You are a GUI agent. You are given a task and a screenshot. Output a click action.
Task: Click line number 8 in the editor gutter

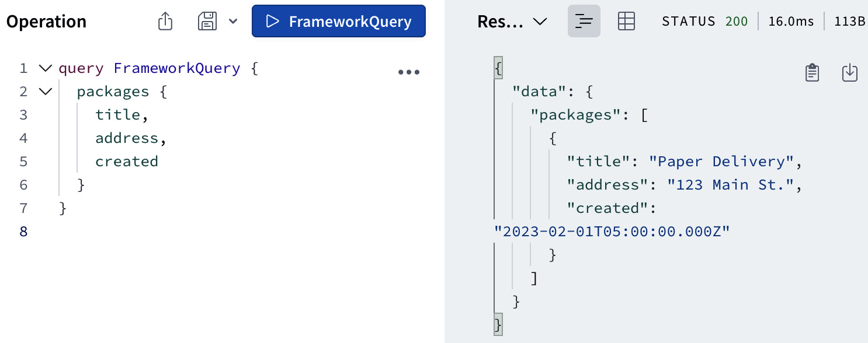click(23, 231)
